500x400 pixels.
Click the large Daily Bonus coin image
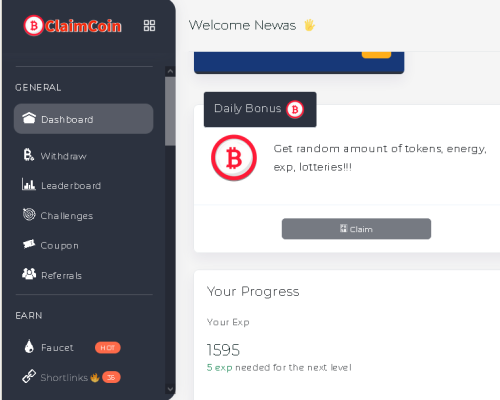coord(234,158)
